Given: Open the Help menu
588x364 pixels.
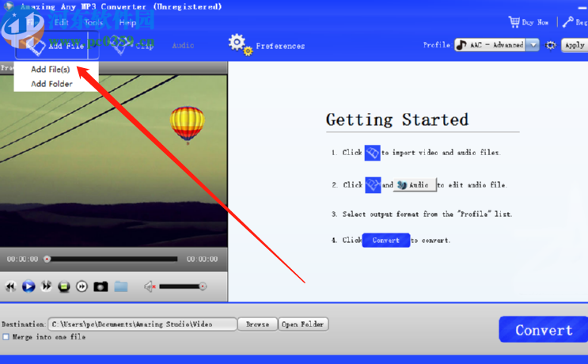Looking at the screenshot, I should 127,23.
